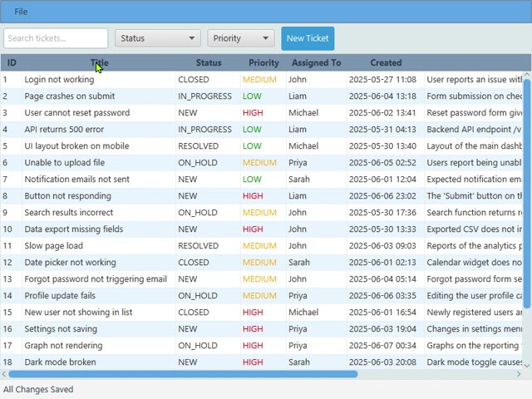Select 'Graph not rendering' title
Screen dimensions: 532x399
63,346
